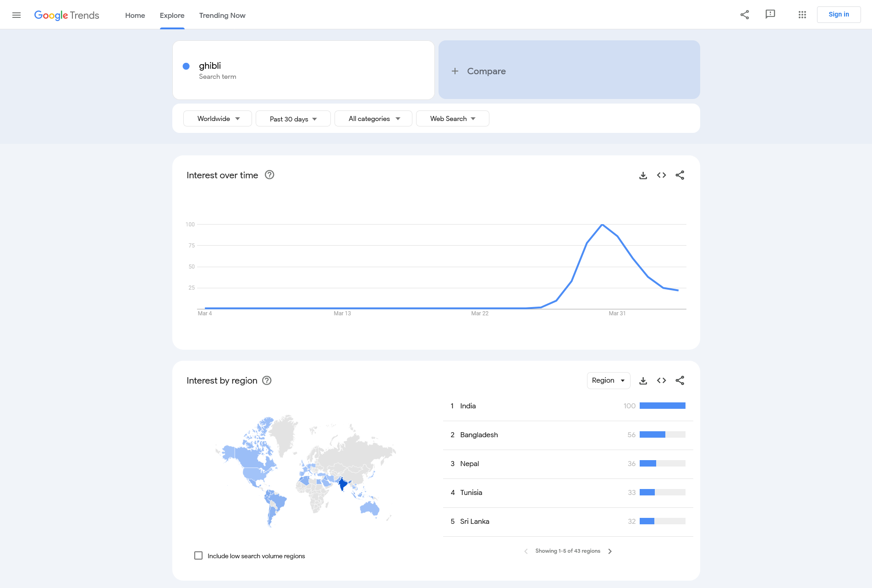872x588 pixels.
Task: Open the Region resolution dropdown
Action: (609, 380)
